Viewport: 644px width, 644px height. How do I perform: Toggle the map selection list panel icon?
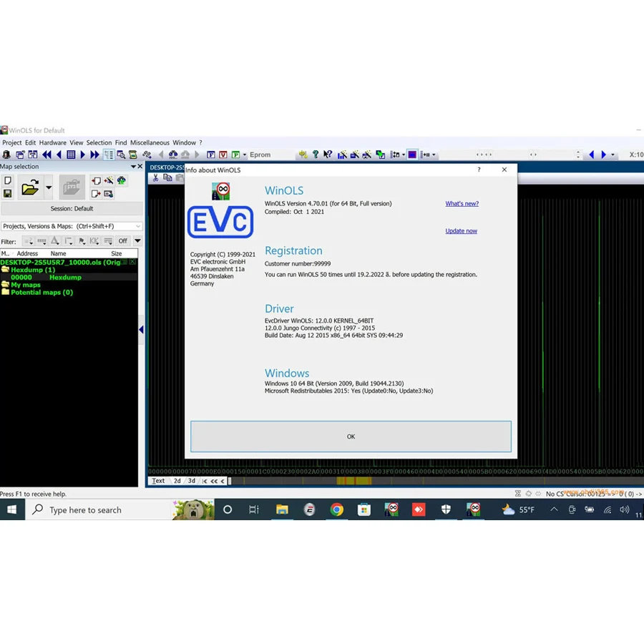(x=109, y=155)
